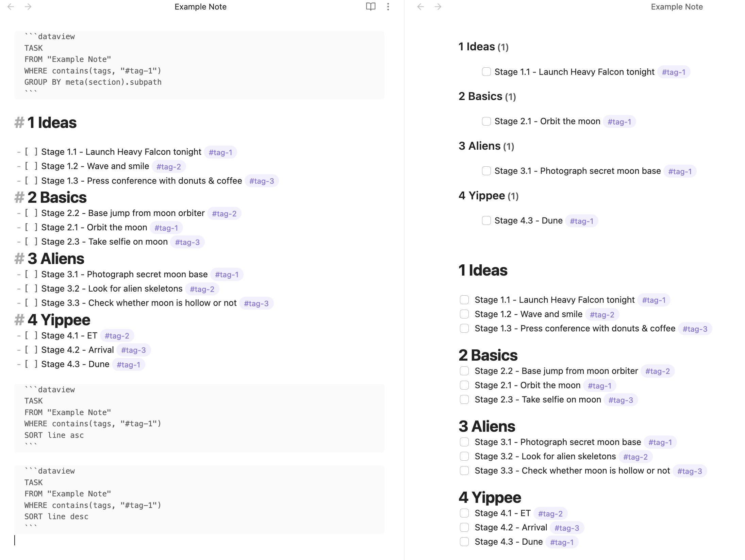Click #tag-2 next to Base jump in editor
This screenshot has height=560, width=745.
tap(224, 214)
